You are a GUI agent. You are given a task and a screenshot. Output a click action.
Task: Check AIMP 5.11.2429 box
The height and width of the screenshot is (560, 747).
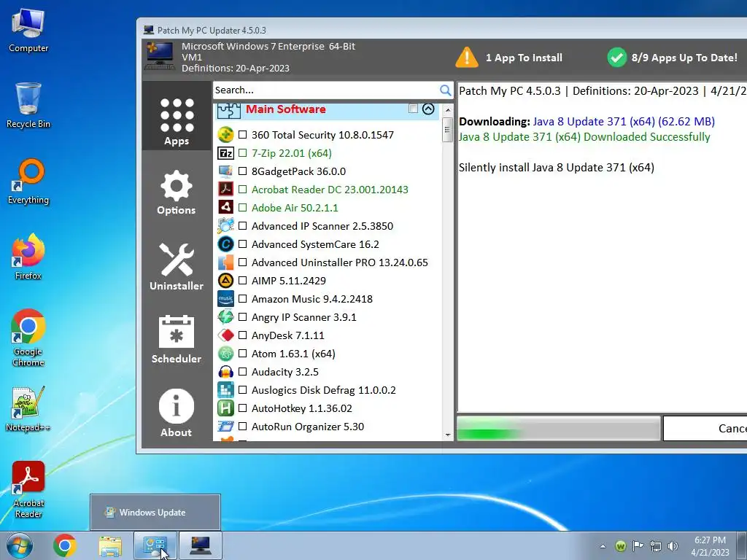point(242,281)
